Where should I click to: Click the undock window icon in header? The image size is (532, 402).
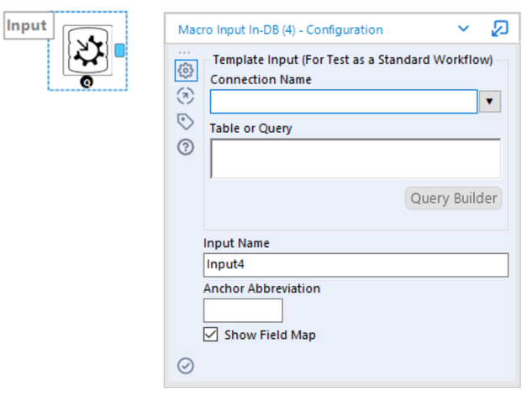499,29
